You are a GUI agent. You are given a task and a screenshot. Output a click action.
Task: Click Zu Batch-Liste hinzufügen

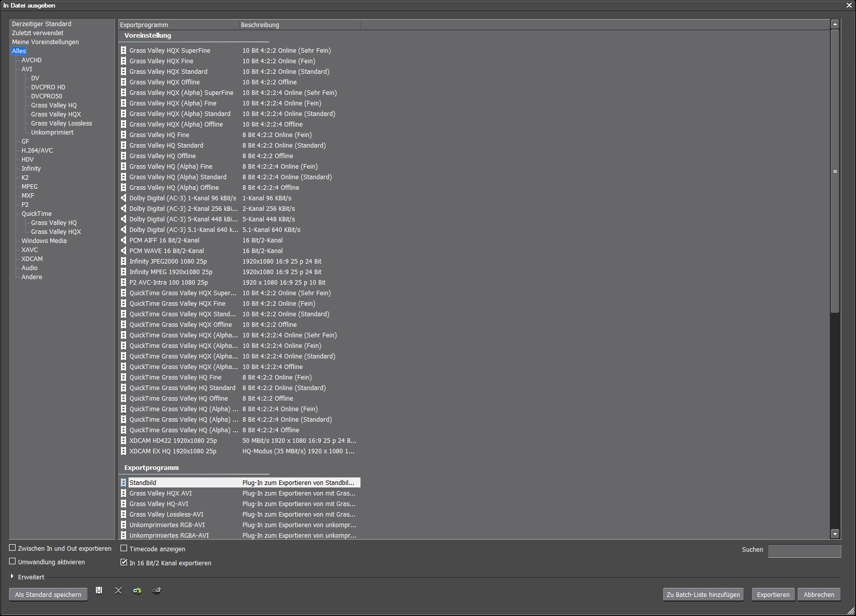pyautogui.click(x=703, y=594)
